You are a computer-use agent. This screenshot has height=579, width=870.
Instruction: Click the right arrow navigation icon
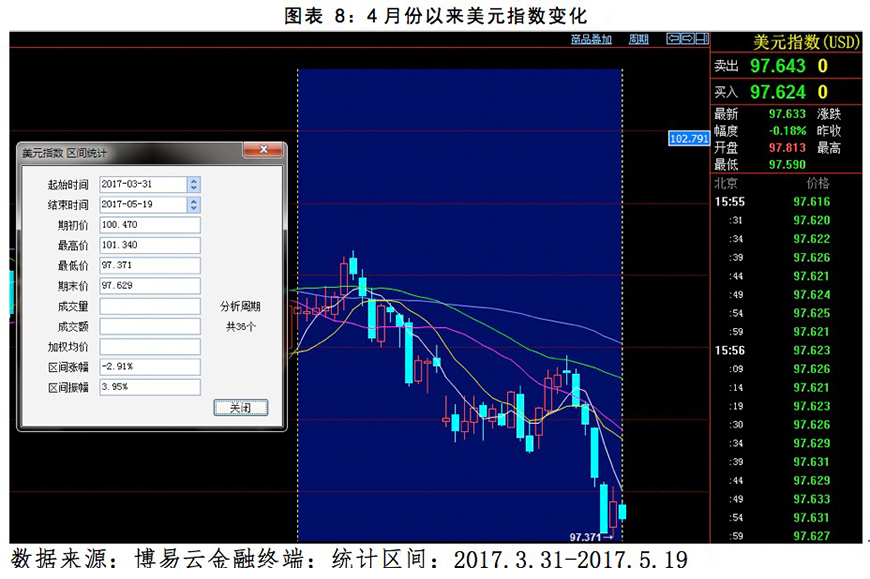688,39
